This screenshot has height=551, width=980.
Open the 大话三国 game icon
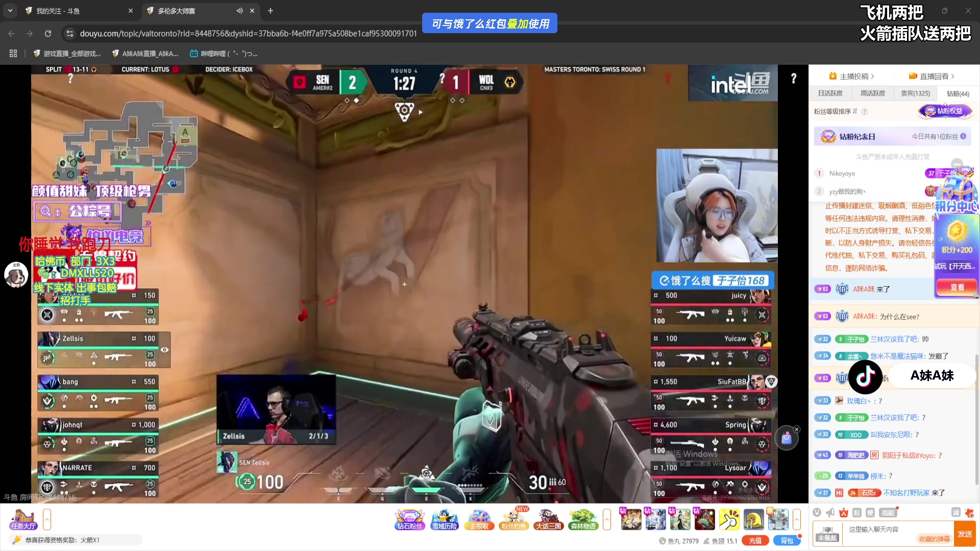click(x=549, y=519)
